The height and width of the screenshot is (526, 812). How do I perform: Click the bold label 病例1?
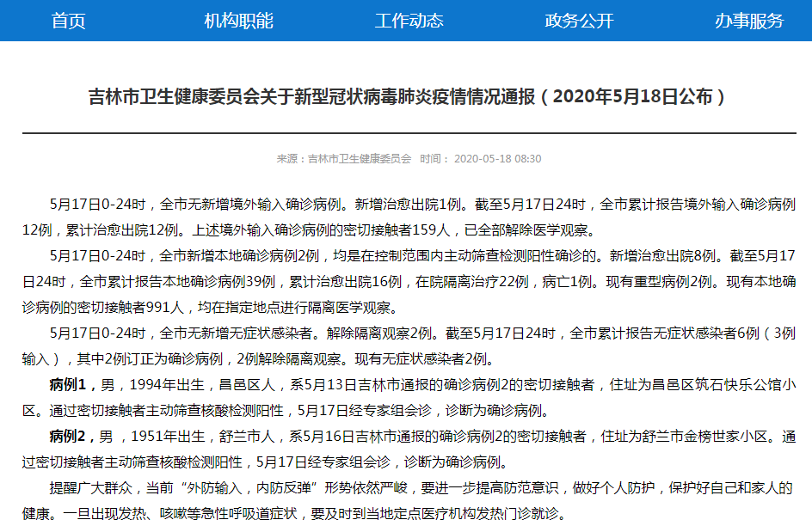[68, 385]
